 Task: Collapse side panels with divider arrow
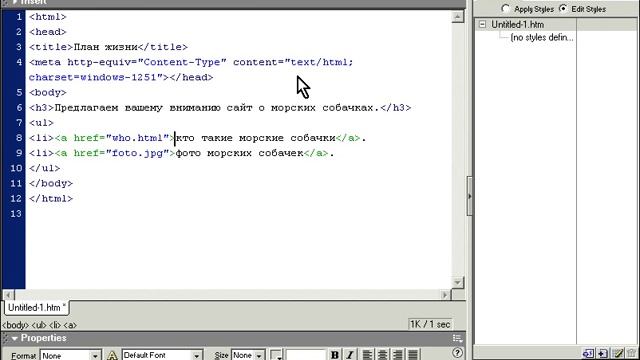[469, 196]
